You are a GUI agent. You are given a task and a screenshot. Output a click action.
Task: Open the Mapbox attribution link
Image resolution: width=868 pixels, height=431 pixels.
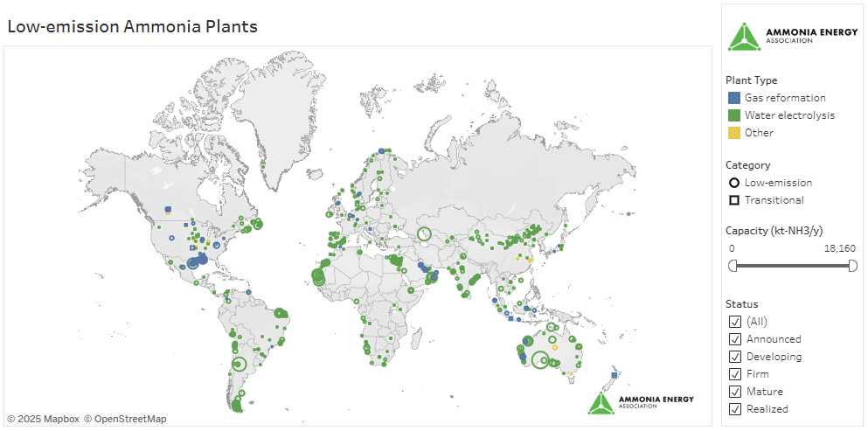(x=44, y=419)
